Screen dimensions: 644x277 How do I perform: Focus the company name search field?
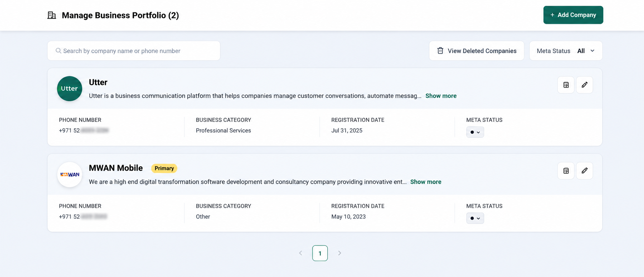click(134, 51)
